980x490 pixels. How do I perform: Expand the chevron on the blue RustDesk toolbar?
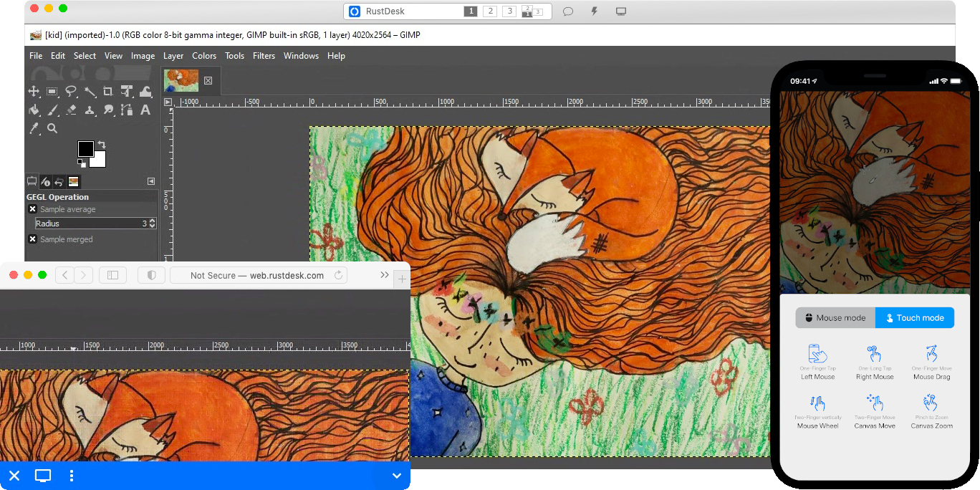pyautogui.click(x=396, y=476)
